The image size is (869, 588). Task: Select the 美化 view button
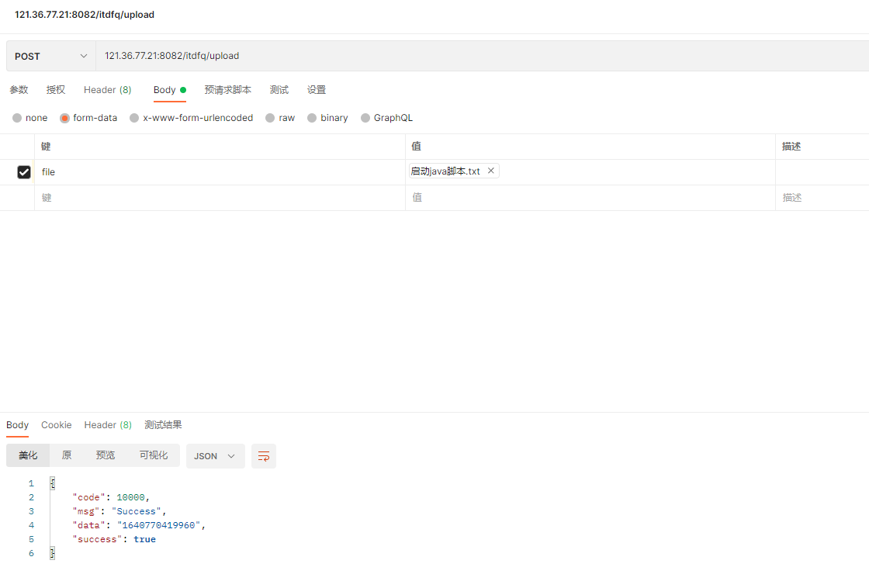tap(28, 455)
